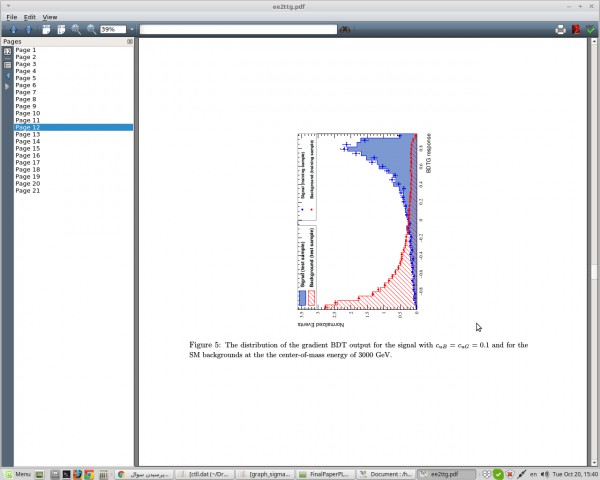Jump to Page 21 in sidebar

point(28,190)
